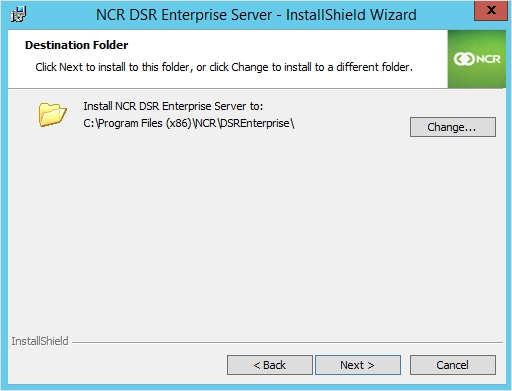The image size is (512, 391).
Task: Click the interlocking rings symbol in NCR logo
Action: click(464, 59)
